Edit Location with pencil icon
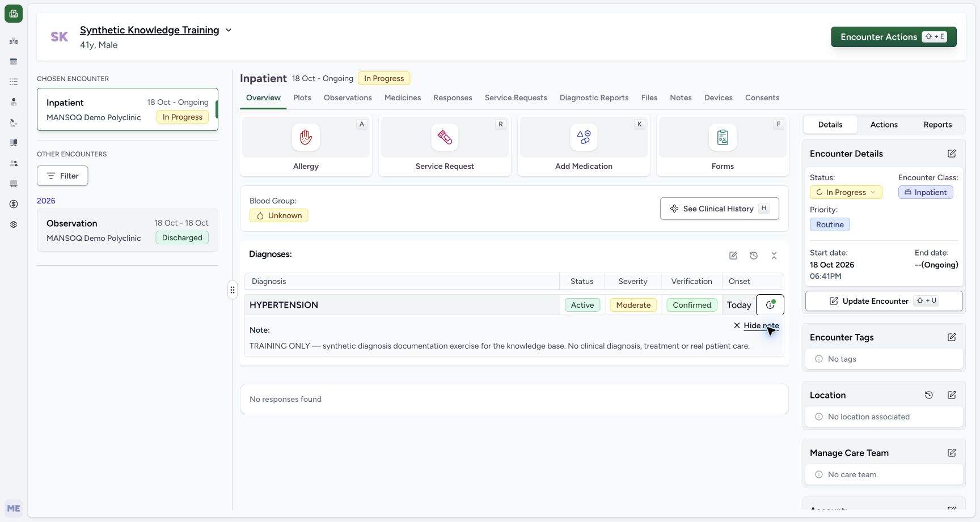Image resolution: width=980 pixels, height=522 pixels. coord(952,395)
